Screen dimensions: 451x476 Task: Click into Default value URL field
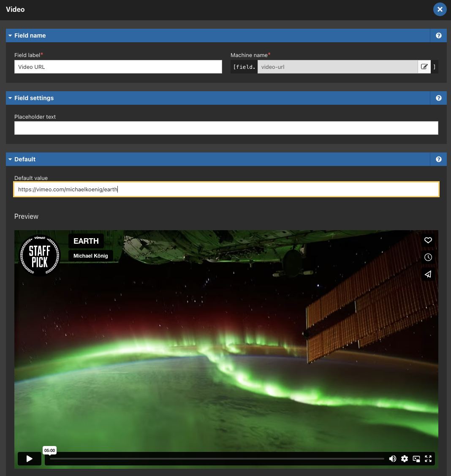click(x=226, y=189)
